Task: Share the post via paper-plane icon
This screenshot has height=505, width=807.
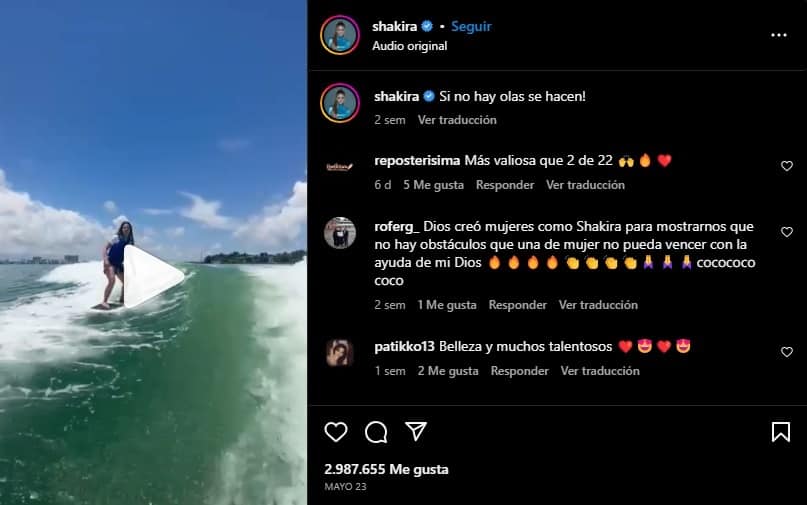Action: (416, 431)
